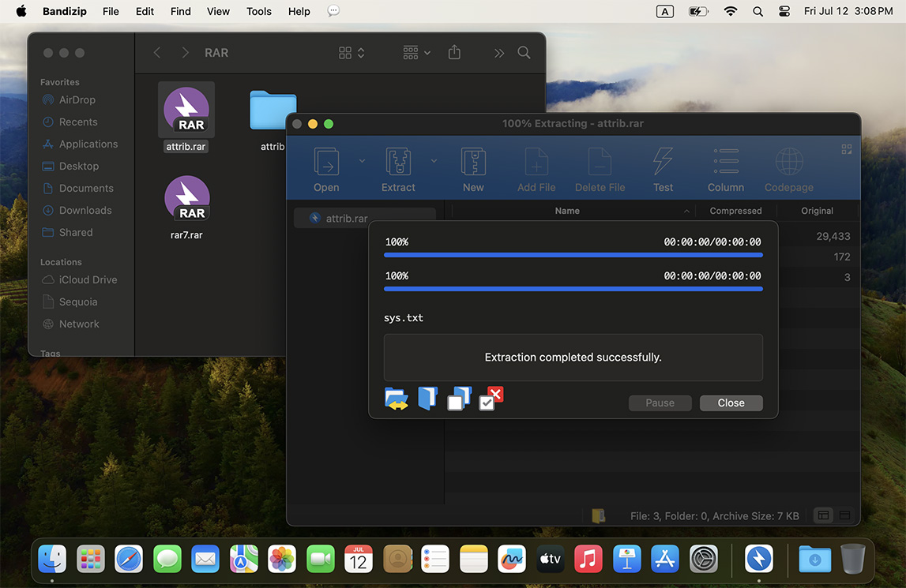
Task: Expand the Extract button dropdown arrow
Action: coord(434,161)
